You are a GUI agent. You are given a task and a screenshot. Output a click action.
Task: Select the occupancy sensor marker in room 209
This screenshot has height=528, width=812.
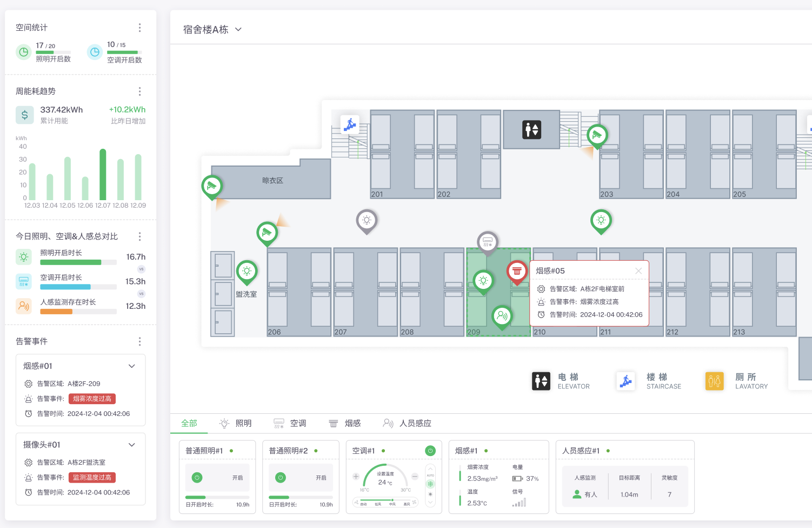coord(502,315)
